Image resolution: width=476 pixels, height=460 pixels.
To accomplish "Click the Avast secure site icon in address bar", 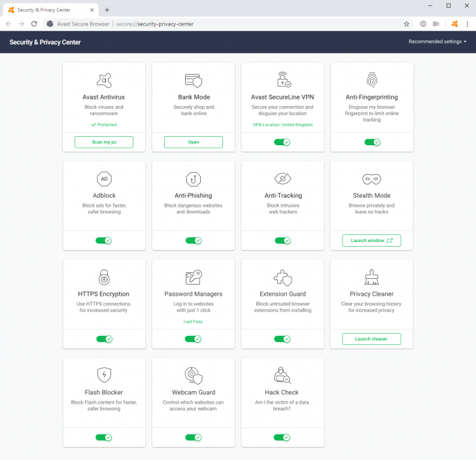I will pos(50,24).
